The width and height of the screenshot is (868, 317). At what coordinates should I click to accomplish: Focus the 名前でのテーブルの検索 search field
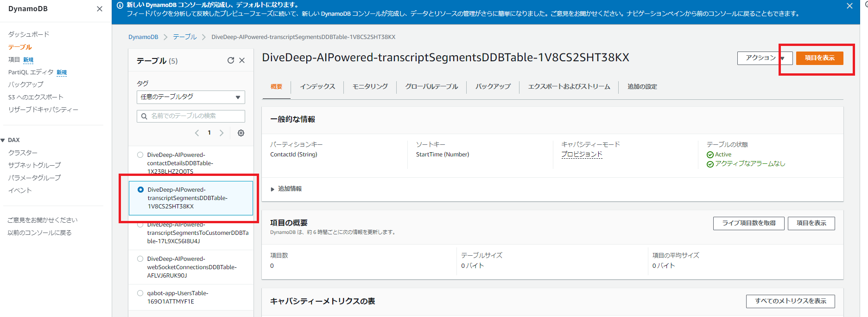point(191,116)
